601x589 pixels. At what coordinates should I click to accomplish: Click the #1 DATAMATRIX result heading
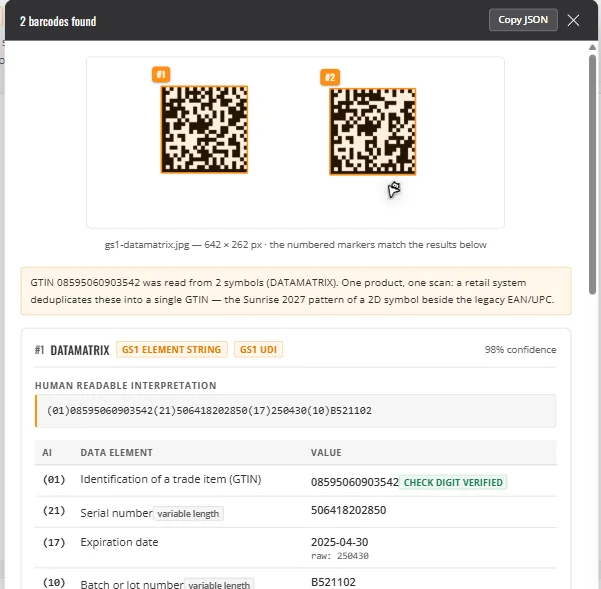(72, 349)
